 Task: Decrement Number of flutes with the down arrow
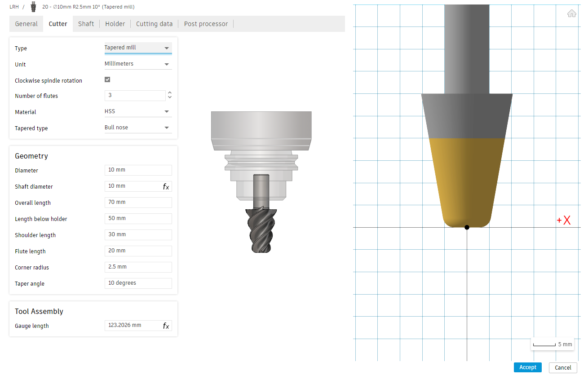(x=169, y=97)
